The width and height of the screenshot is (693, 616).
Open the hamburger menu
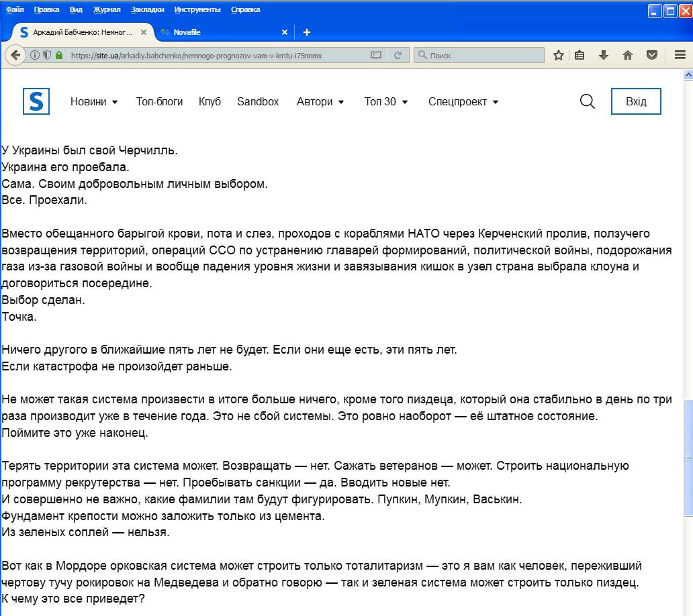click(680, 55)
